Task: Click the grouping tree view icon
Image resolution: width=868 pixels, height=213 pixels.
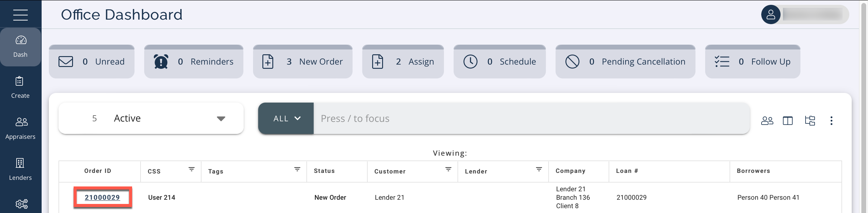Action: coord(810,121)
